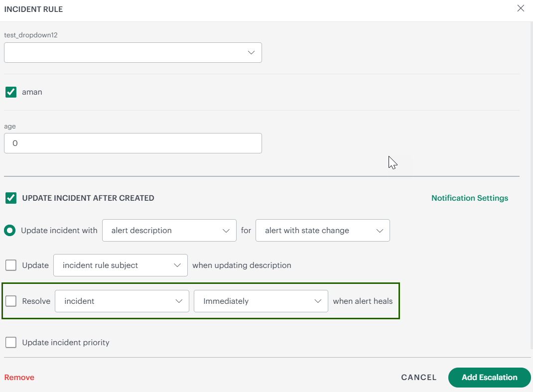The height and width of the screenshot is (392, 533).
Task: Check the Resolve checkbox
Action: click(x=11, y=301)
